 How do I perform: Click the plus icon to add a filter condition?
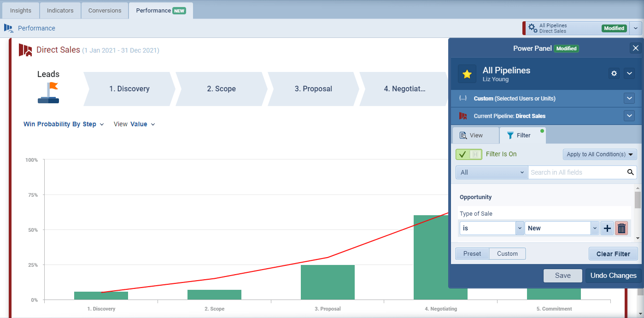click(607, 228)
